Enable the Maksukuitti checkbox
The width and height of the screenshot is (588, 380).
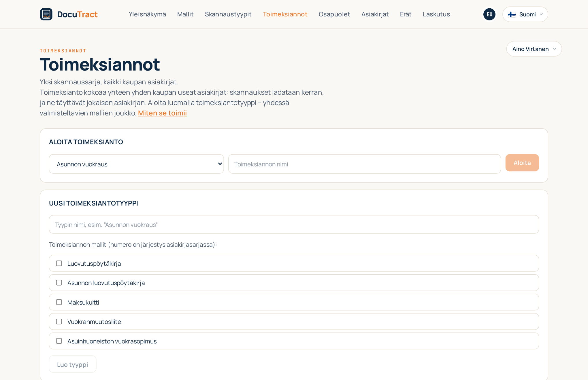[x=59, y=302]
